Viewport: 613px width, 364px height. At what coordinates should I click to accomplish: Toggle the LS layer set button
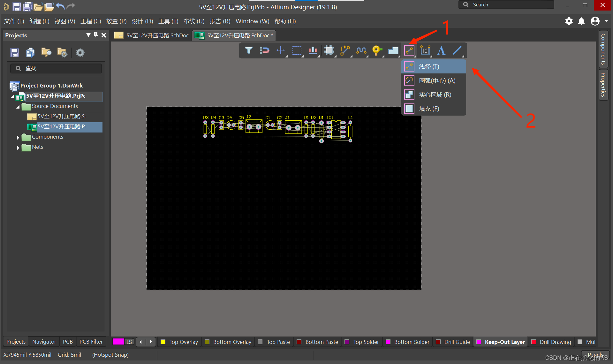[x=129, y=342]
